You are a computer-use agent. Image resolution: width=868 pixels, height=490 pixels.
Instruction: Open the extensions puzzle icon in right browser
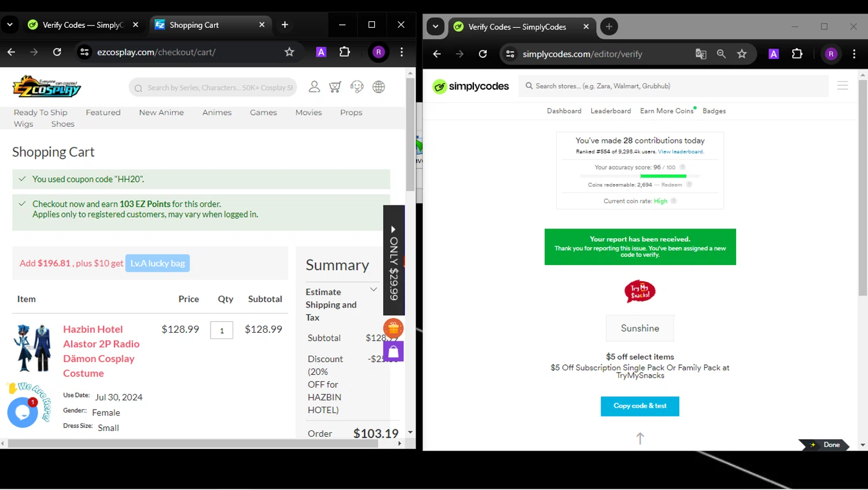pos(797,54)
